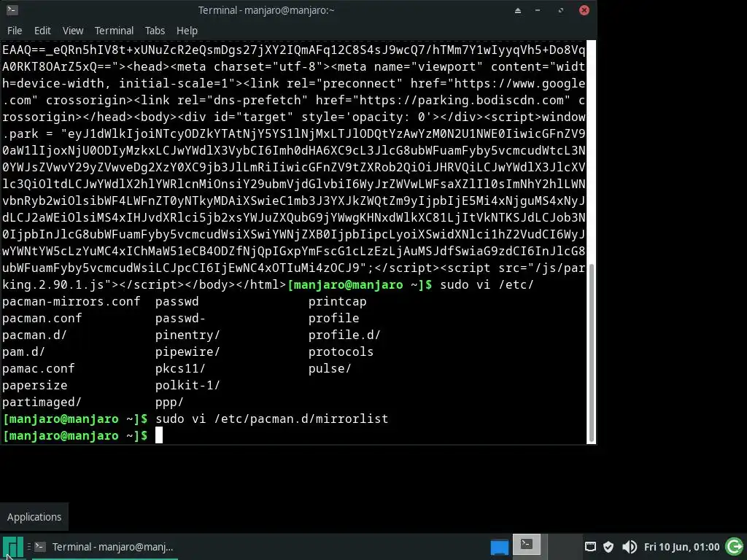This screenshot has height=560, width=747.
Task: Open the Tabs menu
Action: coord(155,31)
